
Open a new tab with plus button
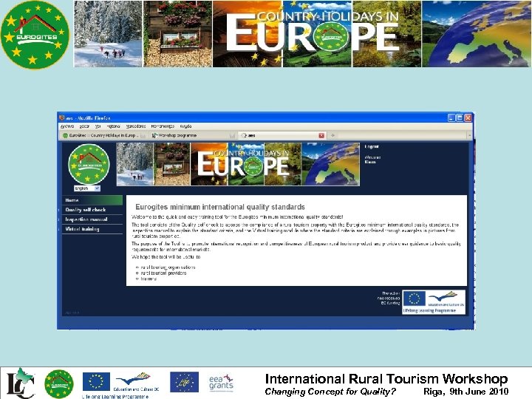click(332, 135)
